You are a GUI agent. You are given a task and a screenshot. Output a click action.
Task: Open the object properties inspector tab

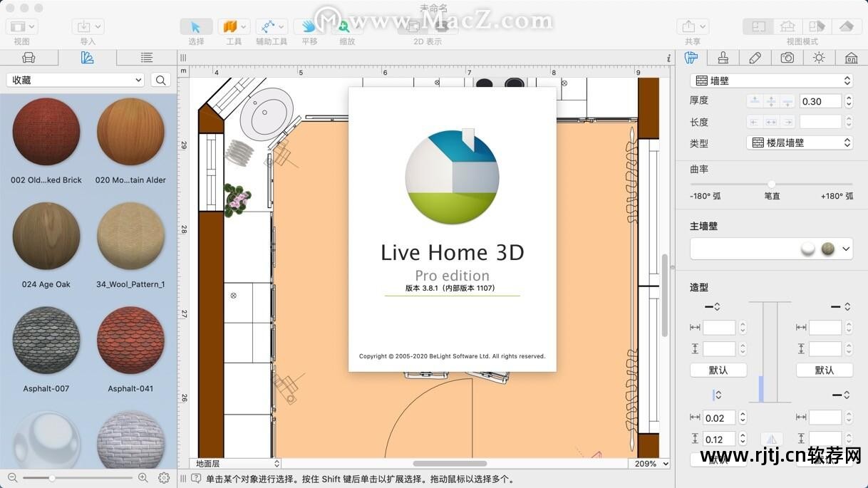(x=691, y=58)
